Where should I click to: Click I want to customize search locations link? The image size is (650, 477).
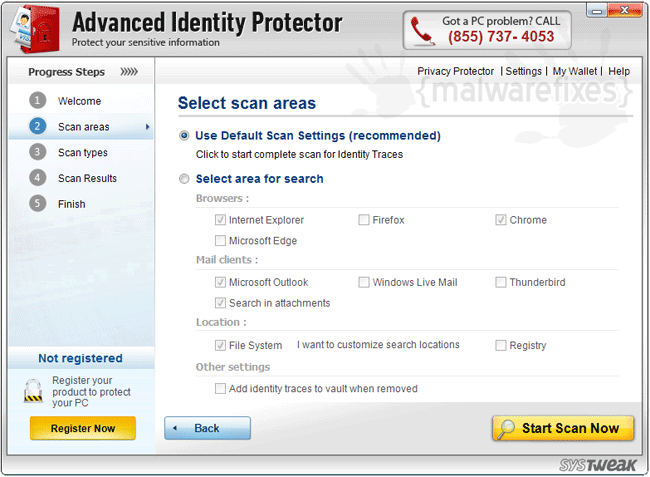(x=378, y=345)
